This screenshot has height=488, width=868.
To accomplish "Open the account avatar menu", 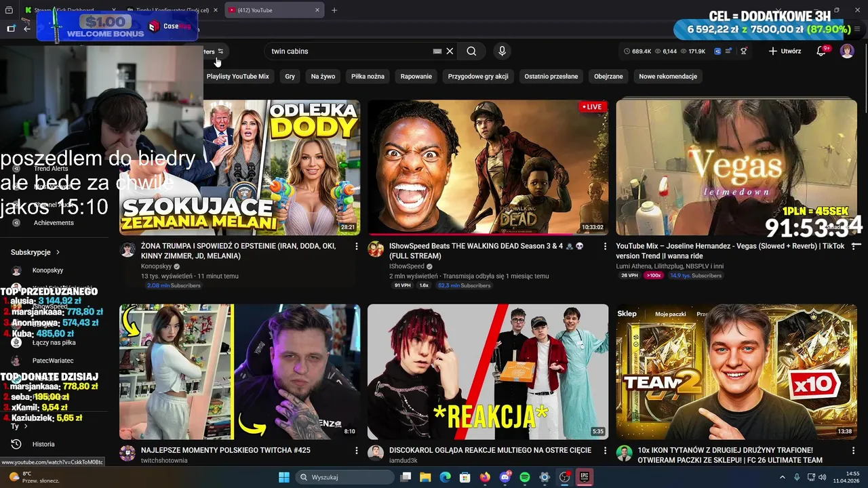I will click(847, 51).
